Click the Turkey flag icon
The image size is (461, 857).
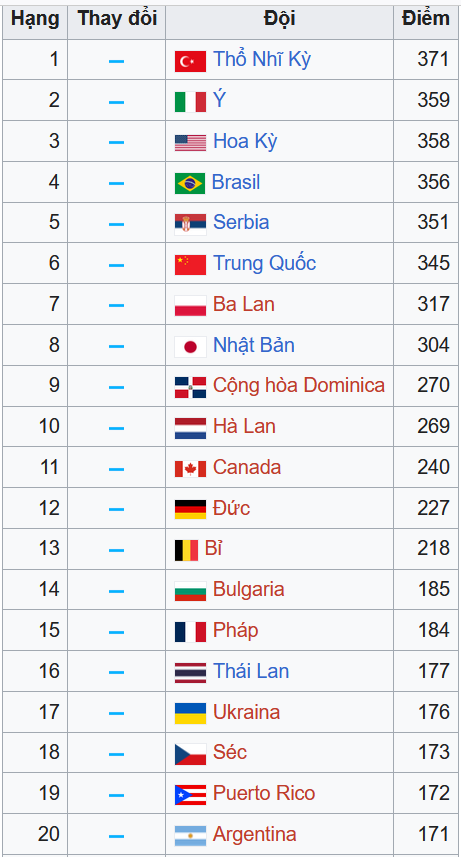pyautogui.click(x=190, y=61)
